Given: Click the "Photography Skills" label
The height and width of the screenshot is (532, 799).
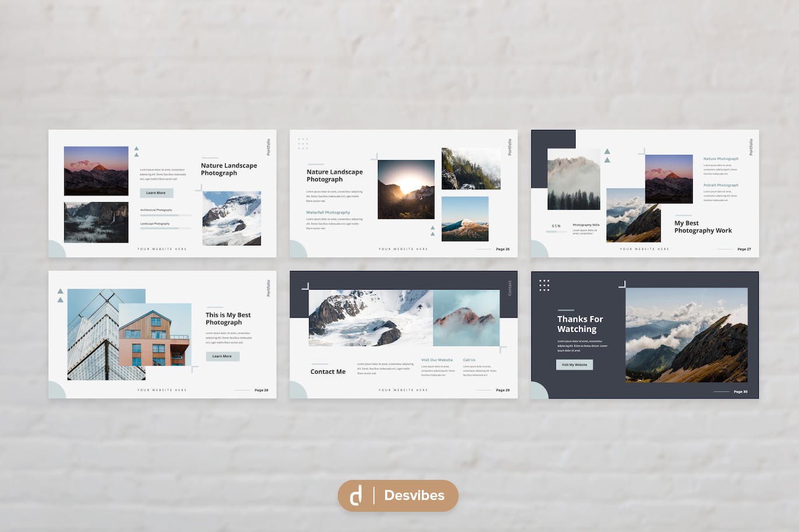Looking at the screenshot, I should (586, 225).
